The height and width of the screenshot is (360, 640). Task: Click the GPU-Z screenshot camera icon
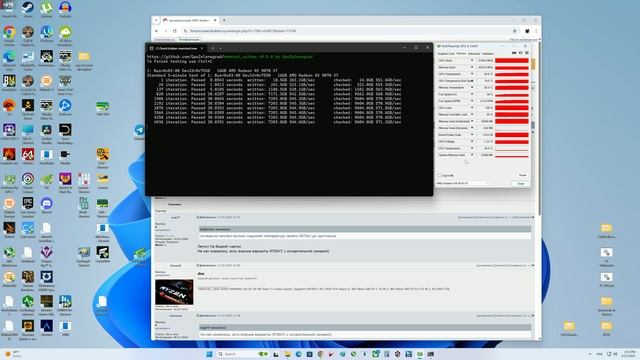(x=514, y=53)
